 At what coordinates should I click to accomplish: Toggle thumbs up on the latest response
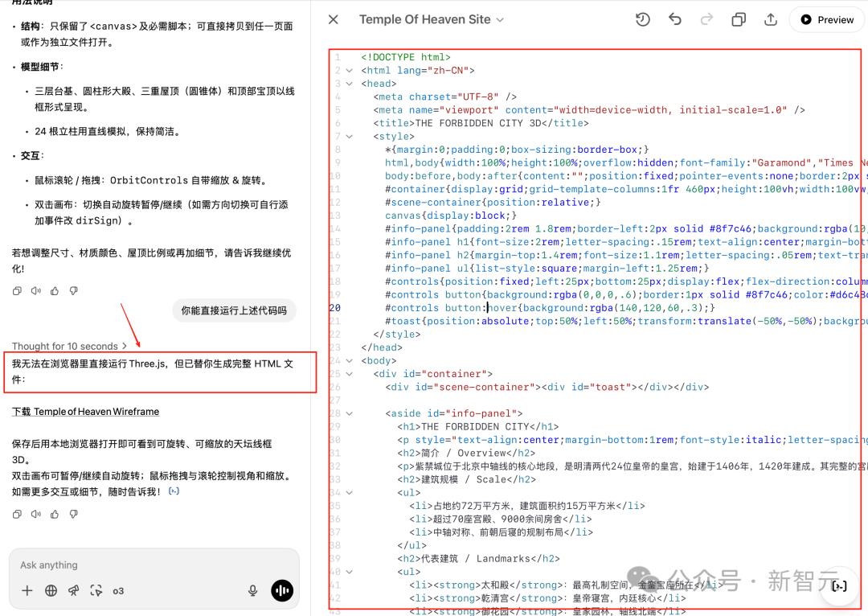click(x=55, y=514)
